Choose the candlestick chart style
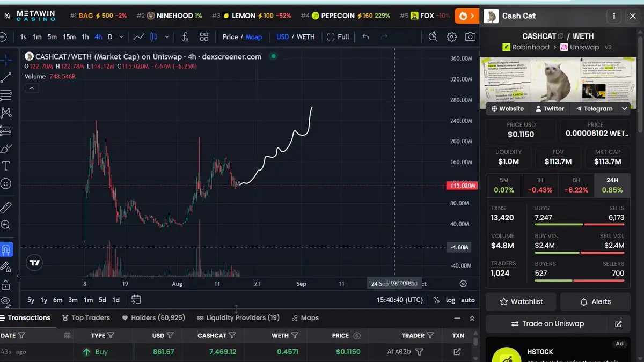The width and height of the screenshot is (644, 362). 154,37
